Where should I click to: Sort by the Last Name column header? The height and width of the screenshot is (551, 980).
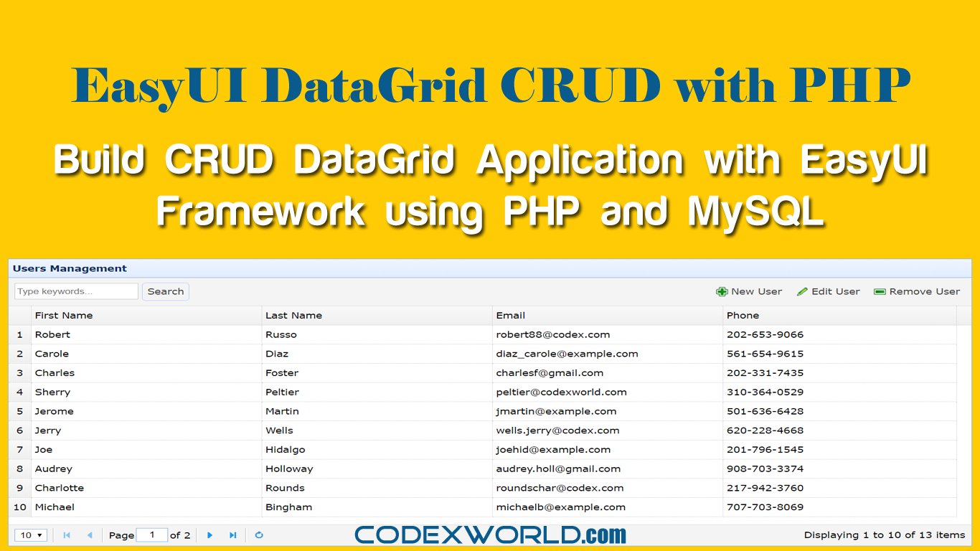click(294, 315)
